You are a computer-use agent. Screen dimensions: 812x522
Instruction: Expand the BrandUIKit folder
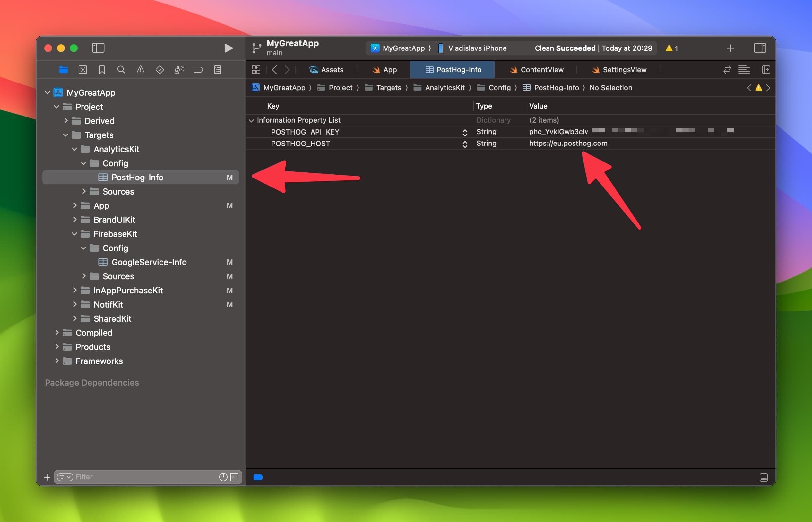75,220
